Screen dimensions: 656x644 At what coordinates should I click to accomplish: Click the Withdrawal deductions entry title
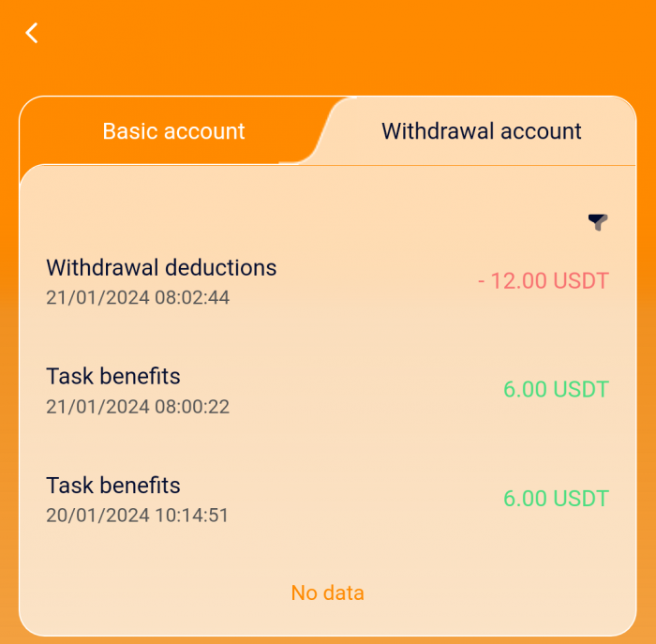(161, 267)
